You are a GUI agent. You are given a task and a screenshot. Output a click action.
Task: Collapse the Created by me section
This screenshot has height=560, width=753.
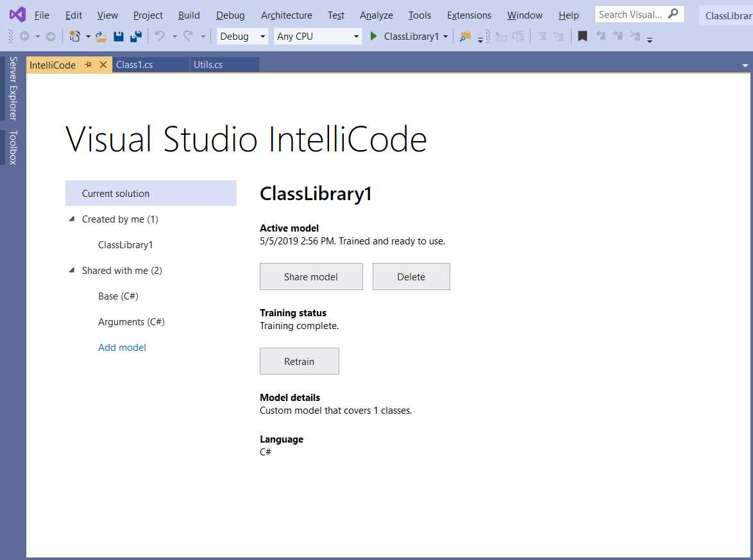pos(72,219)
